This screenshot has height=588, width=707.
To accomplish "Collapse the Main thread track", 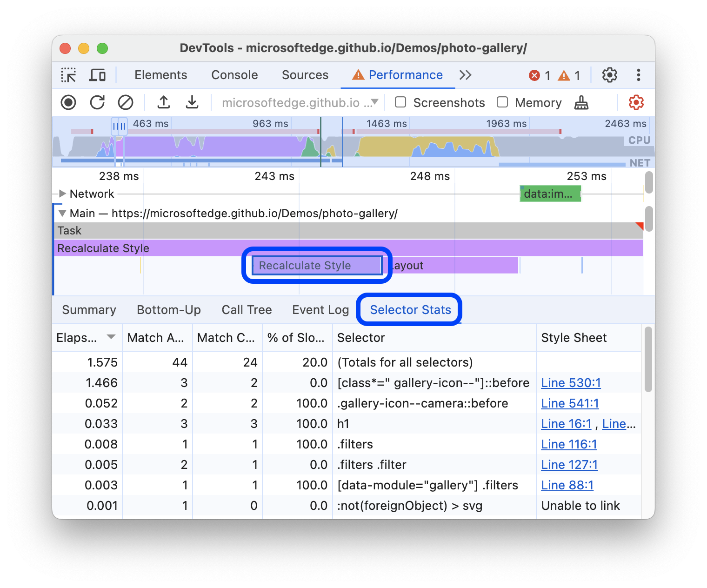I will [62, 213].
